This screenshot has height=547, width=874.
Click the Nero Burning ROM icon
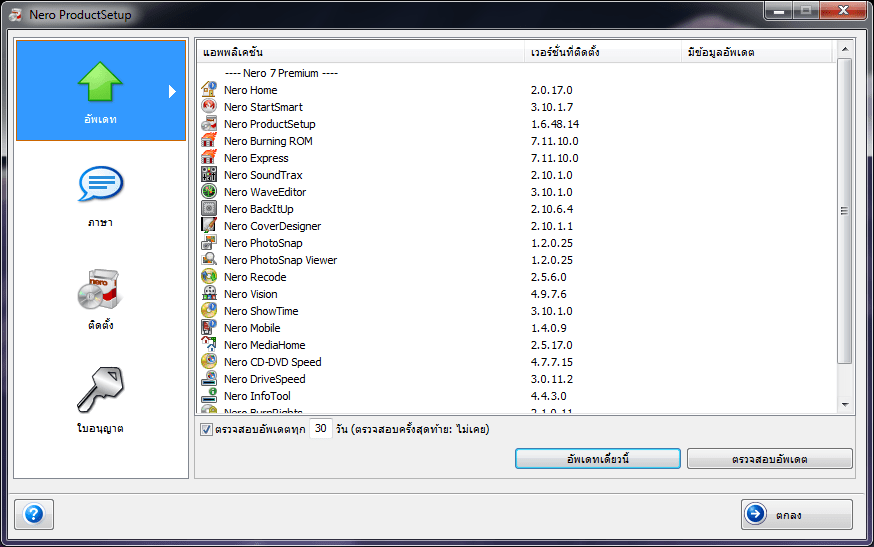point(209,140)
